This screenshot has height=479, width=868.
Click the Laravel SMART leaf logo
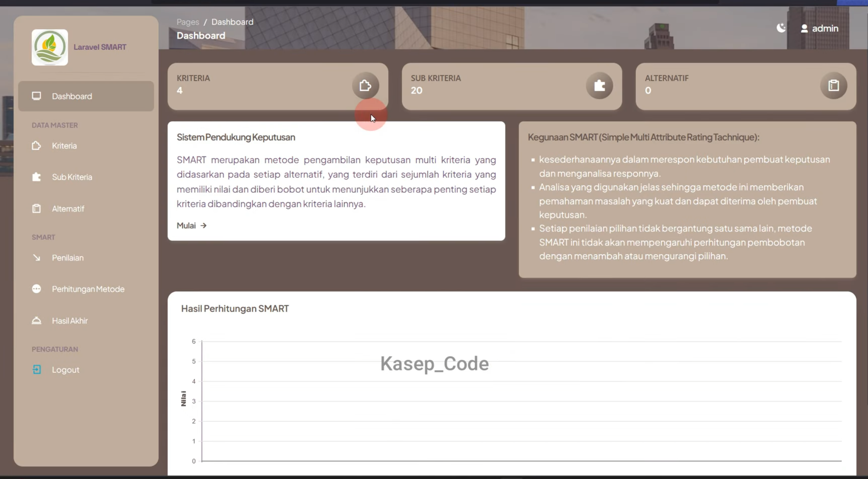[50, 47]
